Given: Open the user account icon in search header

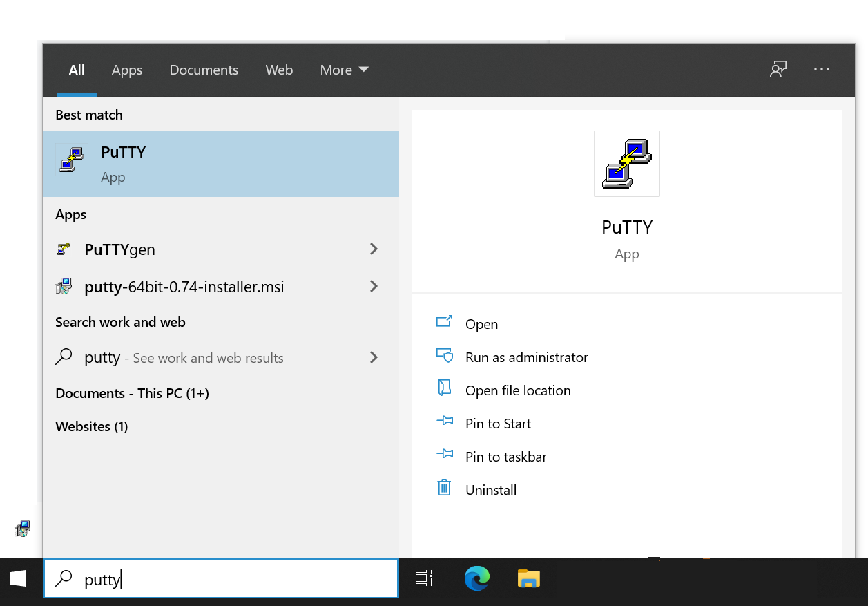Looking at the screenshot, I should pos(778,69).
